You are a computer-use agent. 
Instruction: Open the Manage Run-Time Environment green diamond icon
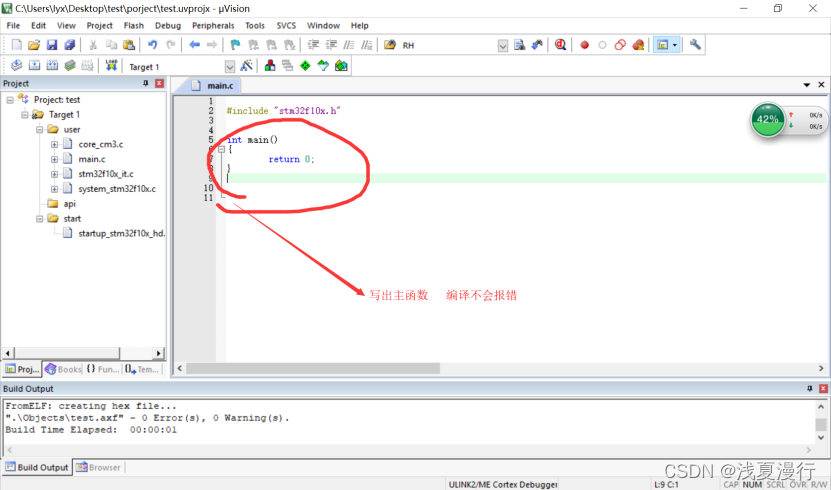click(x=305, y=66)
